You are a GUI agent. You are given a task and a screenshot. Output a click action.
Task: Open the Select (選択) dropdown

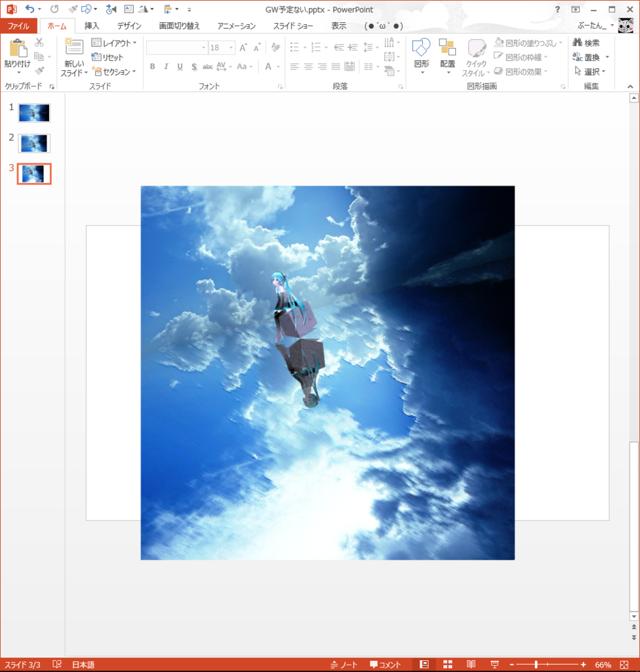[590, 71]
